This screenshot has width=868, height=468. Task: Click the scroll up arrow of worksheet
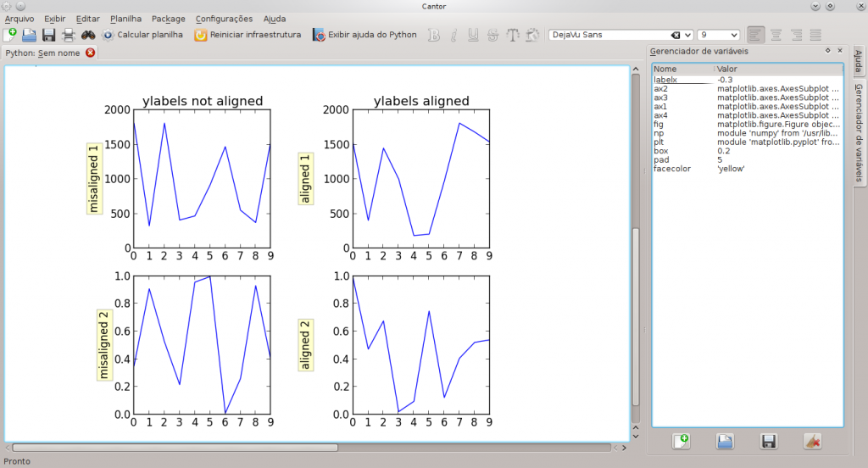tap(636, 70)
